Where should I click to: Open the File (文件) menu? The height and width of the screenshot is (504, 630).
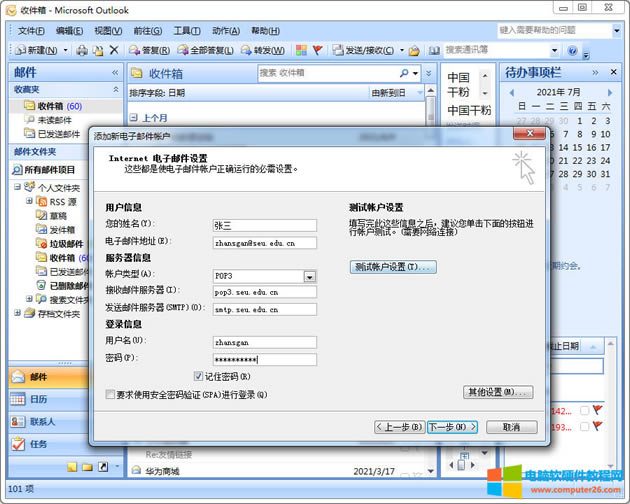31,31
